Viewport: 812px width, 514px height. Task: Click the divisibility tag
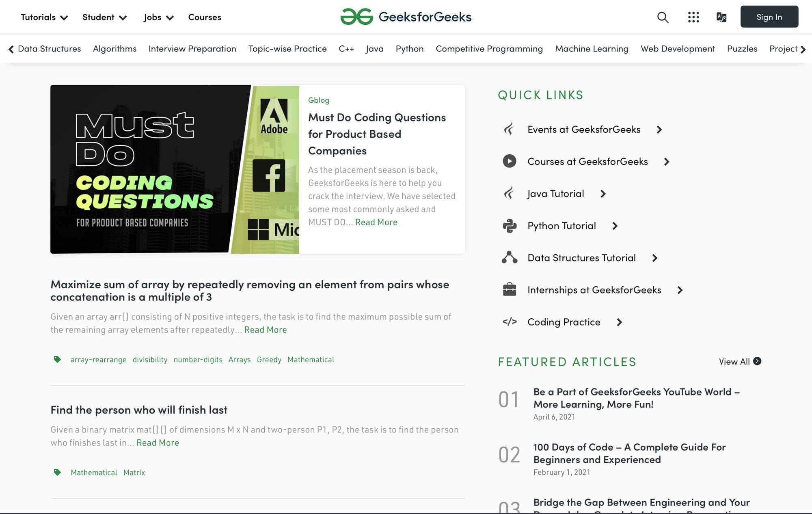(x=150, y=360)
